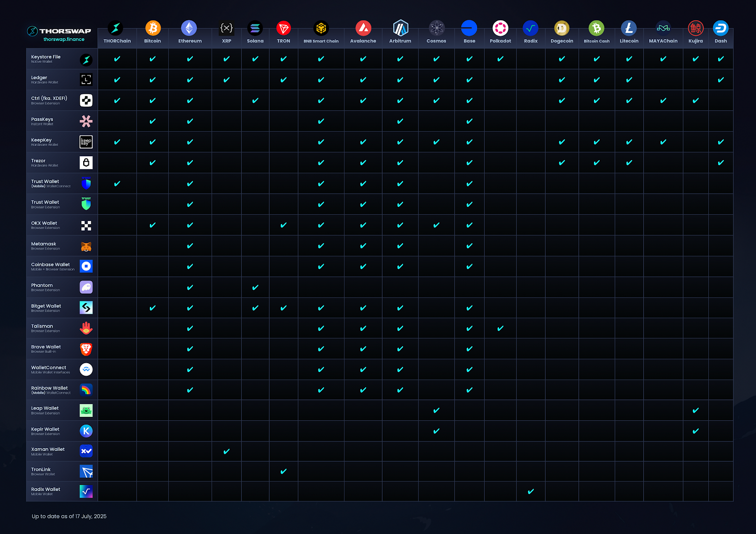This screenshot has height=534, width=756.
Task: Click the Keystore File wallet icon
Action: (x=86, y=59)
